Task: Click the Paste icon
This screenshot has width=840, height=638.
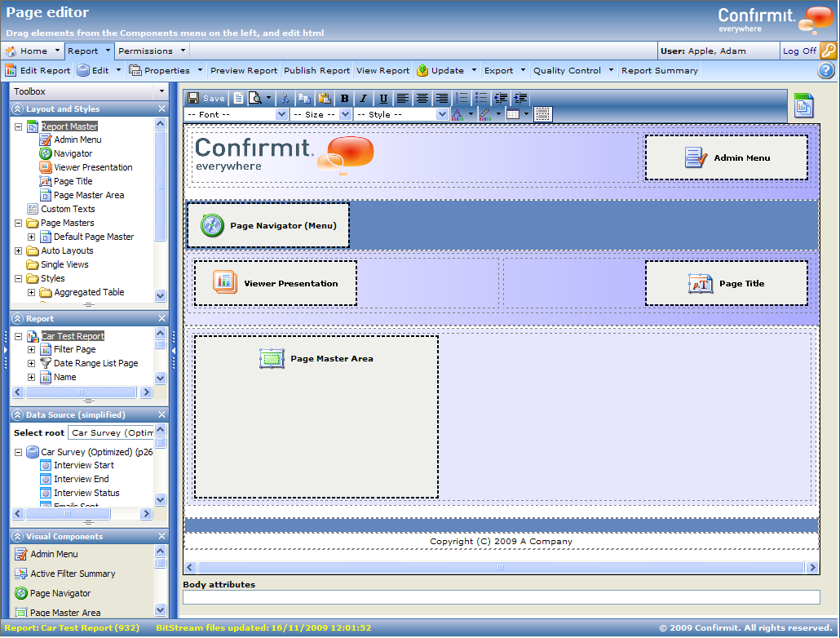Action: click(325, 97)
